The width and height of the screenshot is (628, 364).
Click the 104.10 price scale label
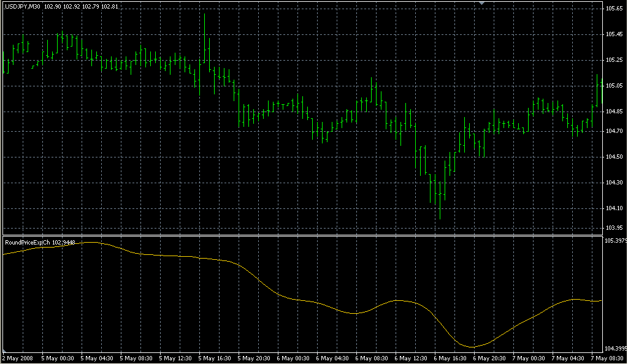coord(614,208)
